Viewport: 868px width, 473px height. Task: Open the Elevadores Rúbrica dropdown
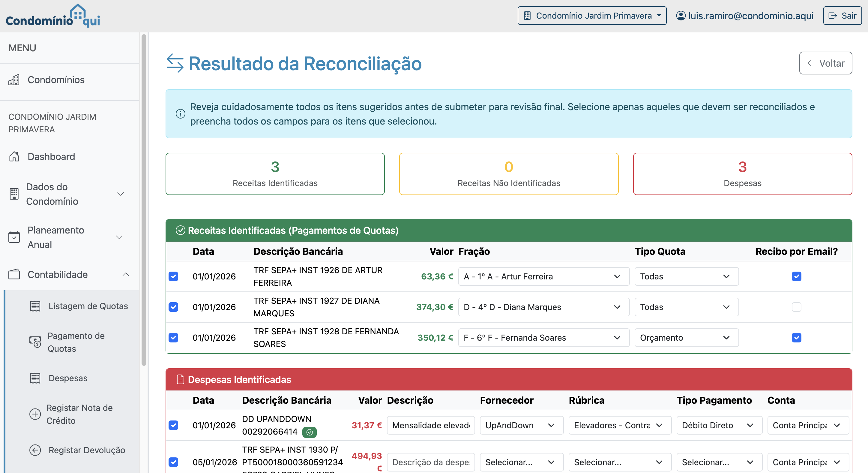[x=620, y=426]
